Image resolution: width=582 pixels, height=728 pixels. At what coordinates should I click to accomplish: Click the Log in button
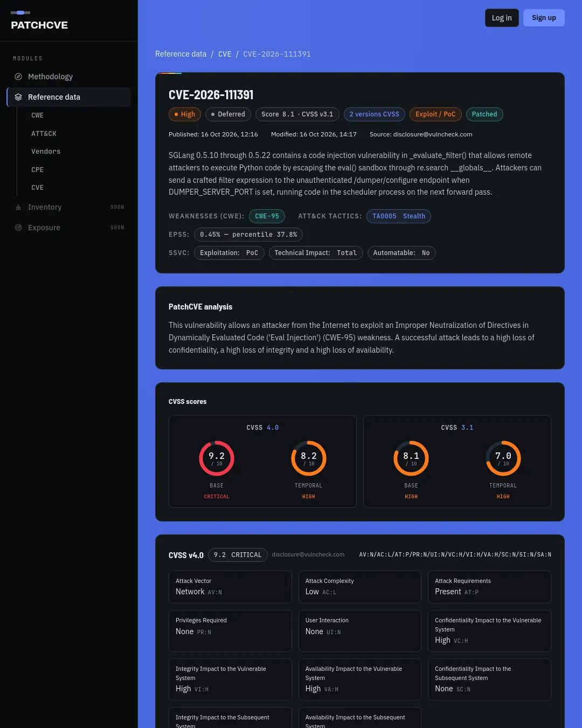[502, 18]
